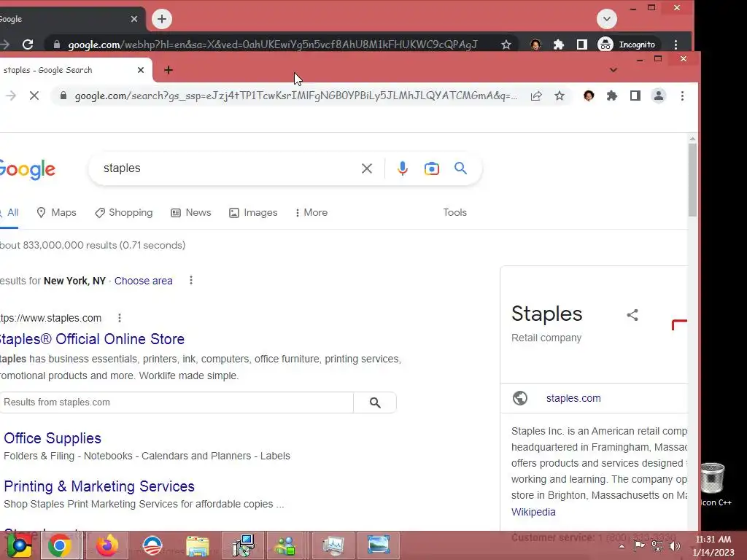Open the Office Supplies sitelink
The height and width of the screenshot is (560, 747).
click(x=53, y=438)
